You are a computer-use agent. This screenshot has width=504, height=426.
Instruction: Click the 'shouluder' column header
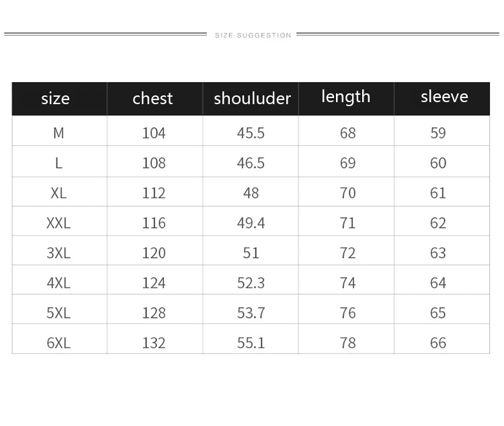(x=252, y=99)
